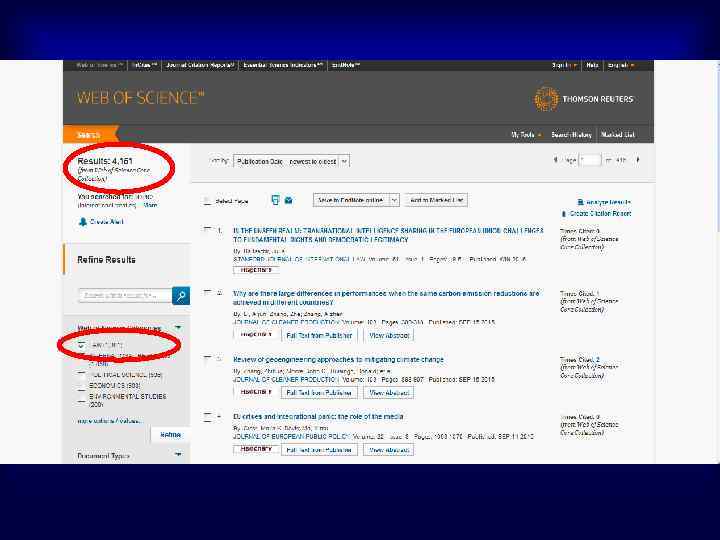720x540 pixels.
Task: Open View Abstract for result 4
Action: (389, 450)
